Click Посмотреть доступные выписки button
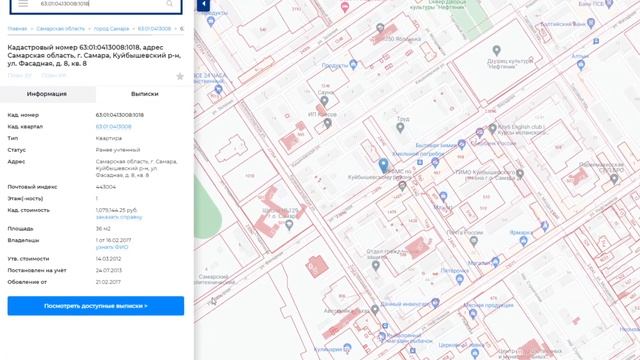640x360 pixels. click(x=96, y=306)
